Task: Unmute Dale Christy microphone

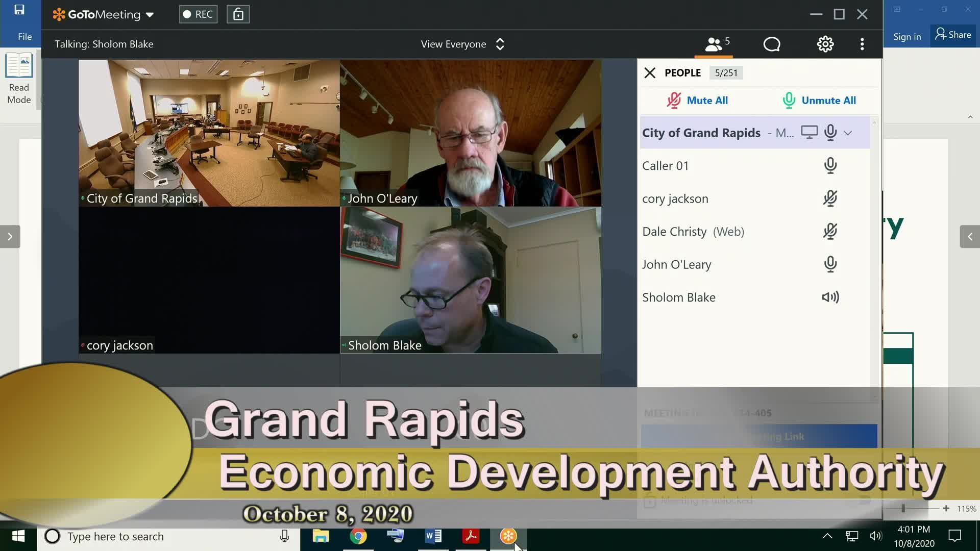Action: point(830,232)
